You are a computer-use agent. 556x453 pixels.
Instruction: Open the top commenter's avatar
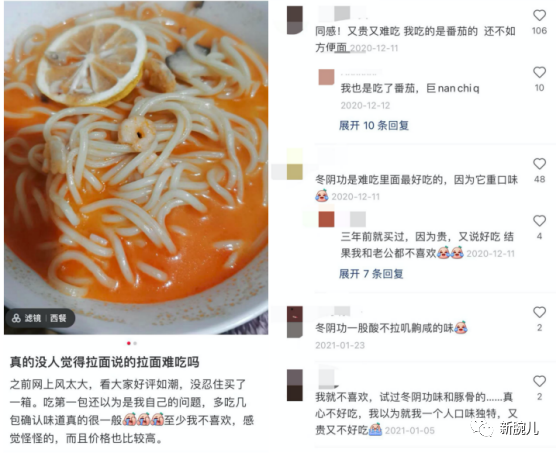click(x=295, y=20)
